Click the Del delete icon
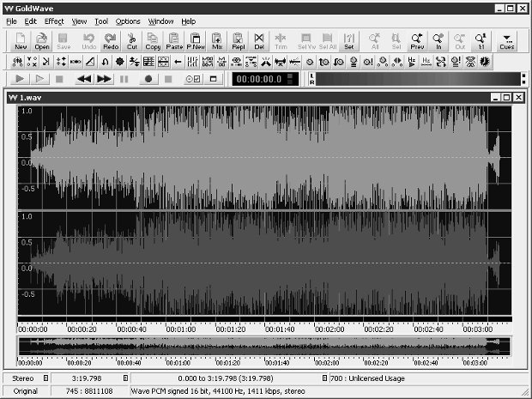Viewport: 532px width, 399px height. click(x=259, y=41)
